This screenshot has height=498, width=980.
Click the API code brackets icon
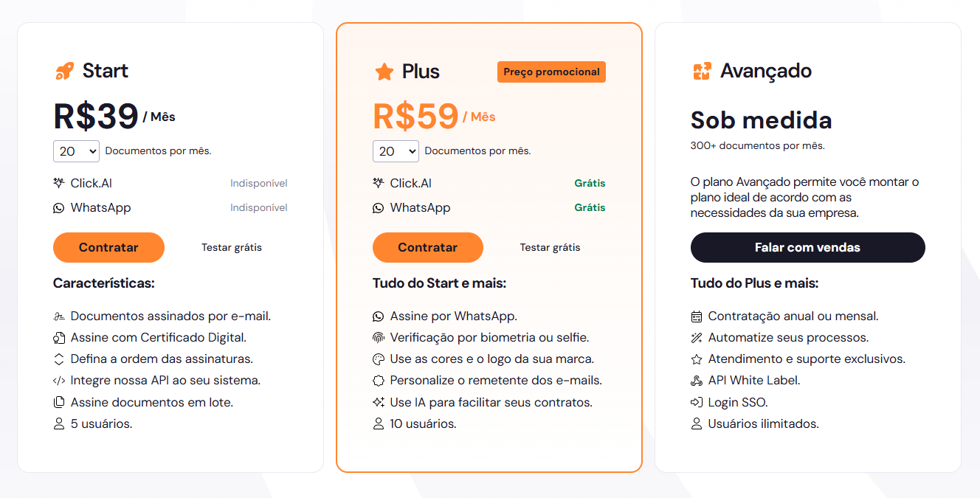click(59, 381)
